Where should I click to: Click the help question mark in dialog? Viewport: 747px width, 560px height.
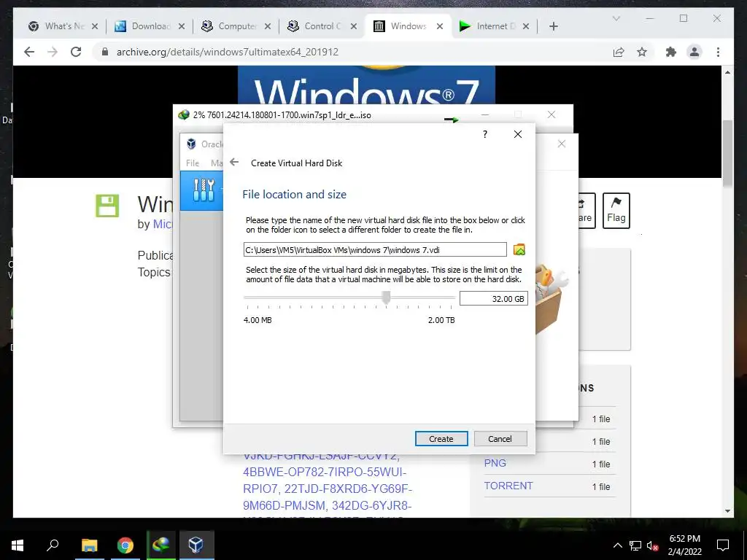485,134
